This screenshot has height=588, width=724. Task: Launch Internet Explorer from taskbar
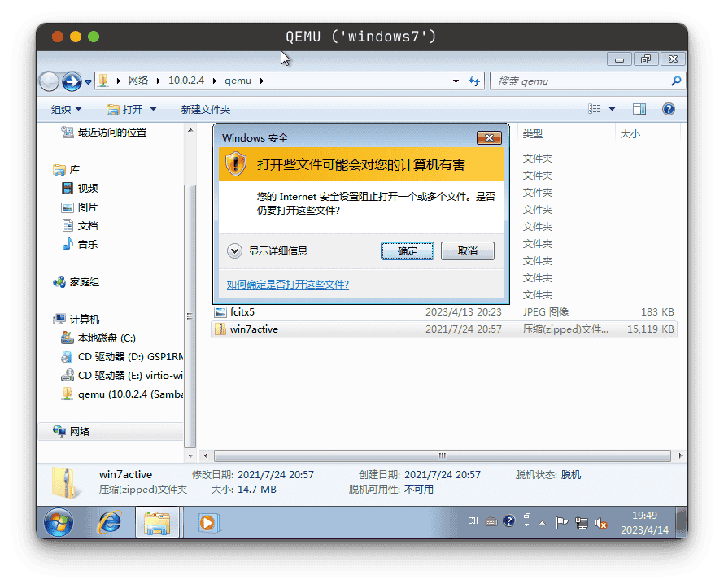click(x=110, y=523)
